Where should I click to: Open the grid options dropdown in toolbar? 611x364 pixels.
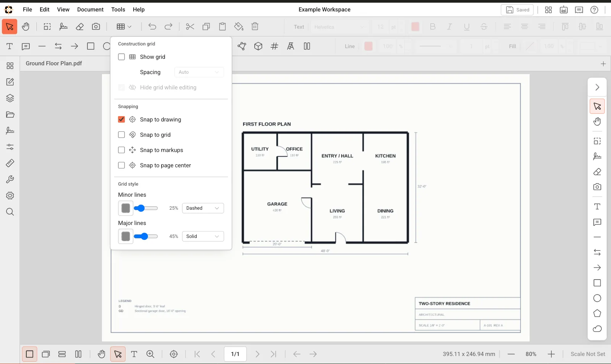(x=124, y=27)
